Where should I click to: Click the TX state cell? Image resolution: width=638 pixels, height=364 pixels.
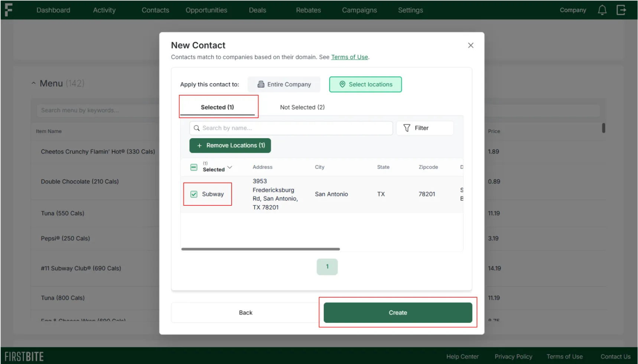pos(381,194)
